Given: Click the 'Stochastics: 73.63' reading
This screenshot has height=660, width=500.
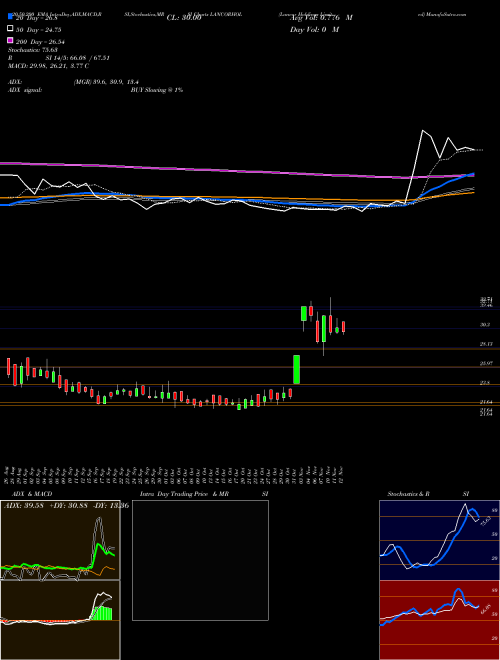Looking at the screenshot, I should 33,50.
